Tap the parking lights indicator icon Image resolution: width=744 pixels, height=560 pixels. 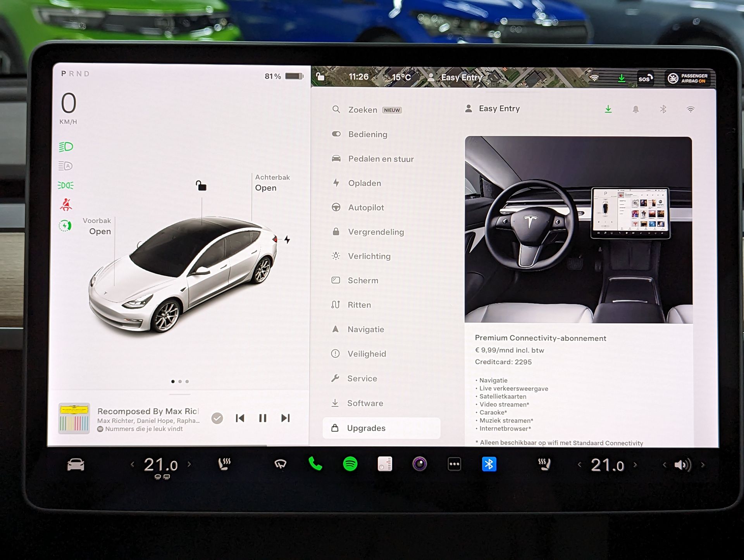click(65, 185)
